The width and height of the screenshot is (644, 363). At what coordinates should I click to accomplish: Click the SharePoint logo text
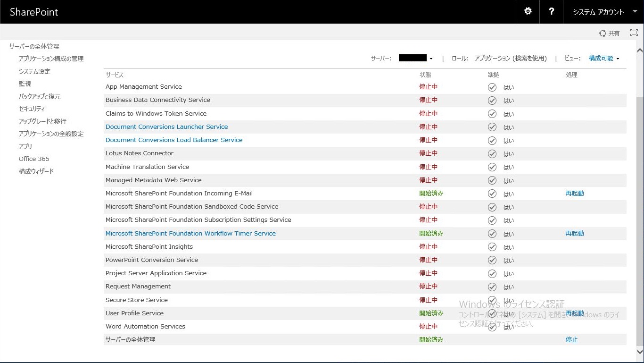(34, 12)
